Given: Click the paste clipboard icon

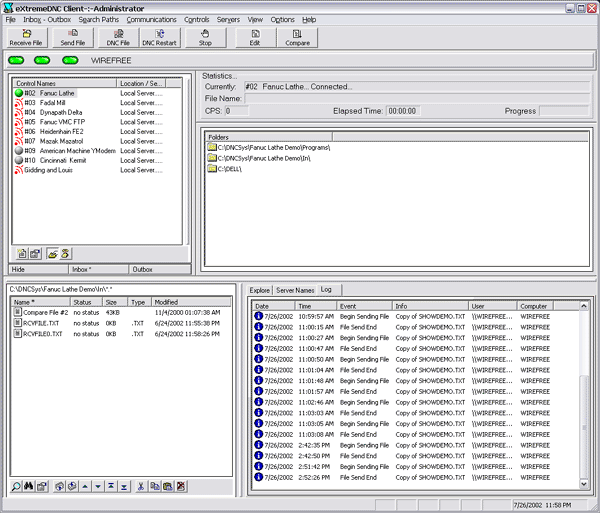Looking at the screenshot, I should 168,486.
